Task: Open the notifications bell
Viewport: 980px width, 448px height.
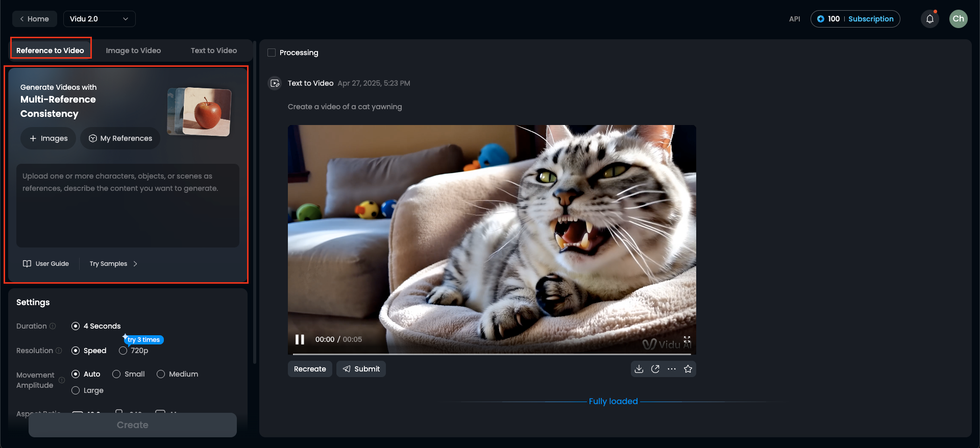Action: click(x=929, y=19)
